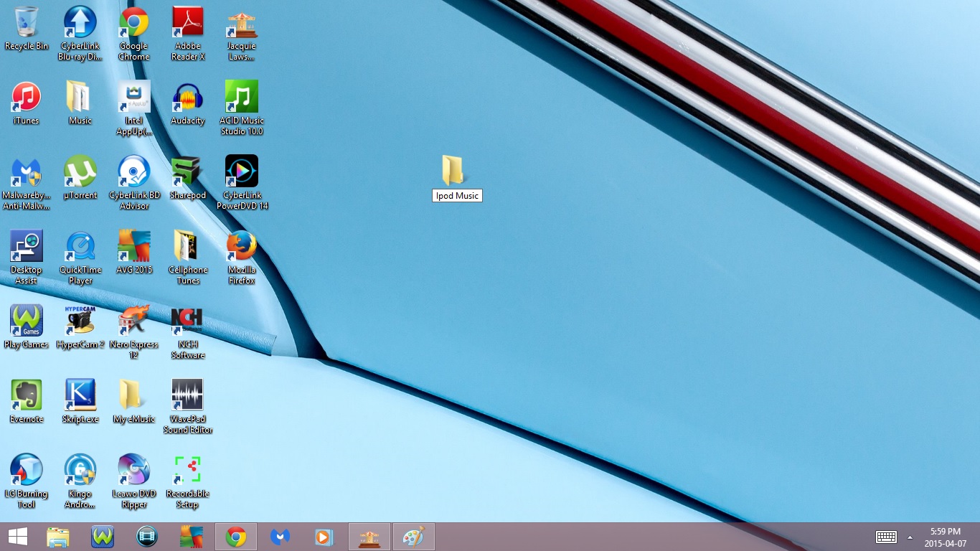Switch to Paint on the taskbar
The width and height of the screenshot is (980, 551).
(x=414, y=537)
